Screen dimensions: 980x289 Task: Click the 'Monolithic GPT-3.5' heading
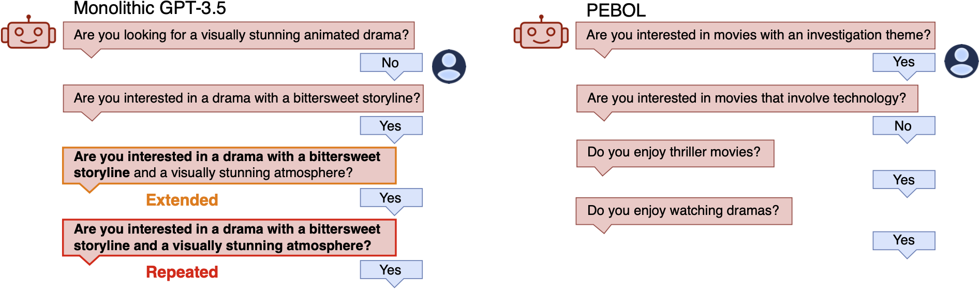(150, 8)
